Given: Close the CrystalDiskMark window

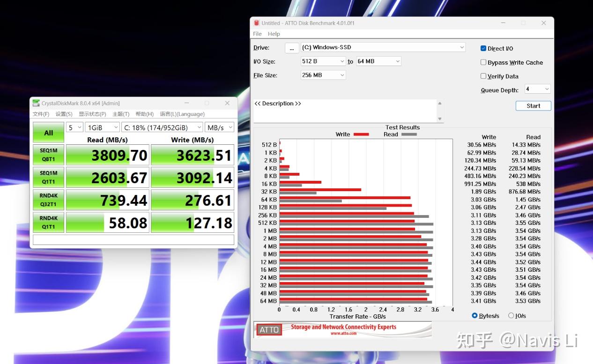Looking at the screenshot, I should click(x=227, y=103).
